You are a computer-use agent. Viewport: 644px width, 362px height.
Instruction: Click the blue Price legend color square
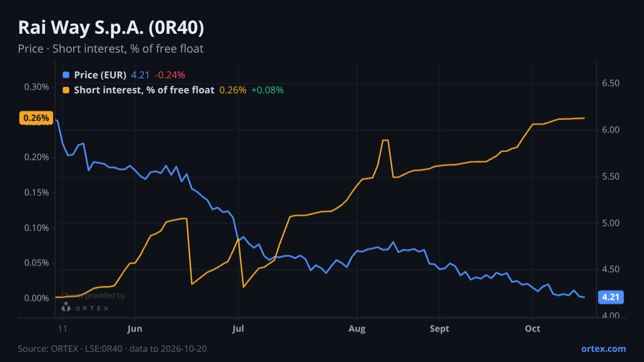pos(66,75)
